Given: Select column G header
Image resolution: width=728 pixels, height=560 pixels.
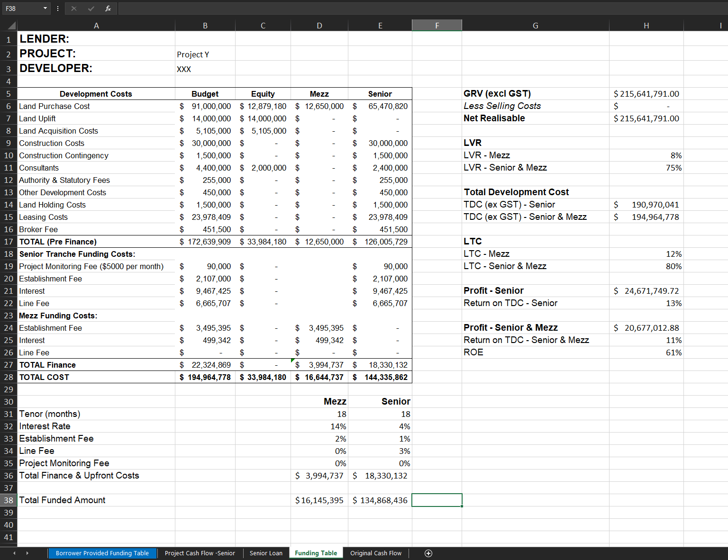Looking at the screenshot, I should click(536, 26).
